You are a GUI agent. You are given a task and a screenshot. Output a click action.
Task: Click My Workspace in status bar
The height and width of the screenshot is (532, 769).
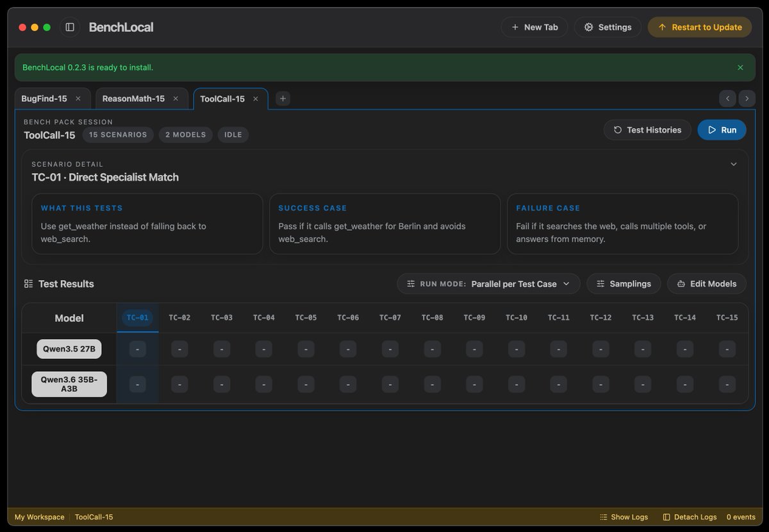click(x=40, y=517)
